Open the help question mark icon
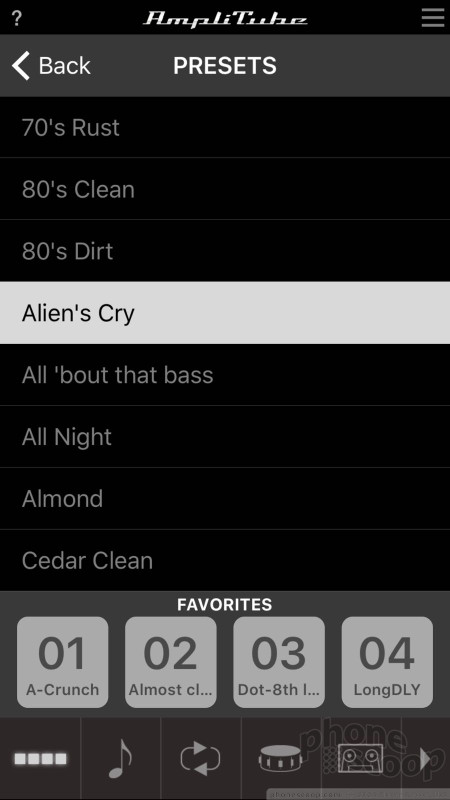The width and height of the screenshot is (450, 800). coord(16,18)
